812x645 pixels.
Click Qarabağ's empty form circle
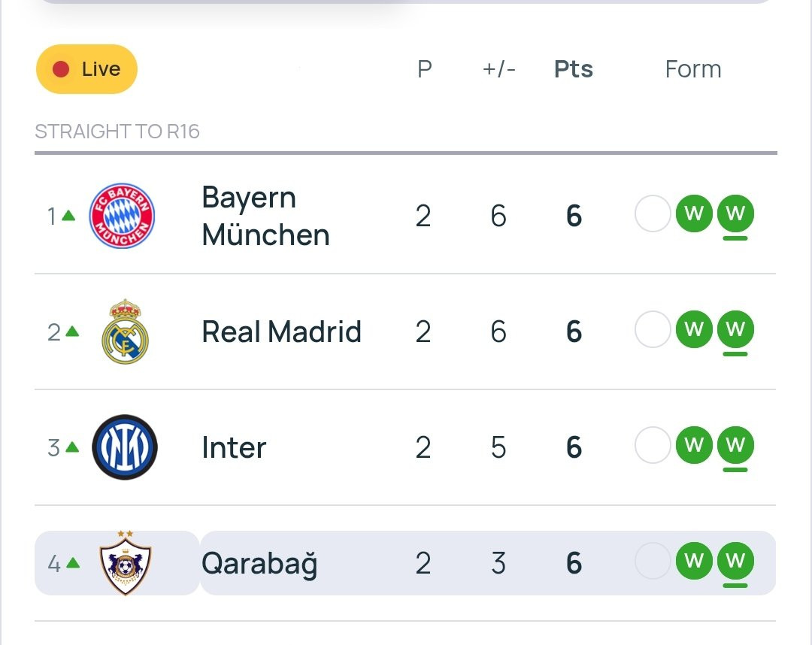tap(653, 561)
